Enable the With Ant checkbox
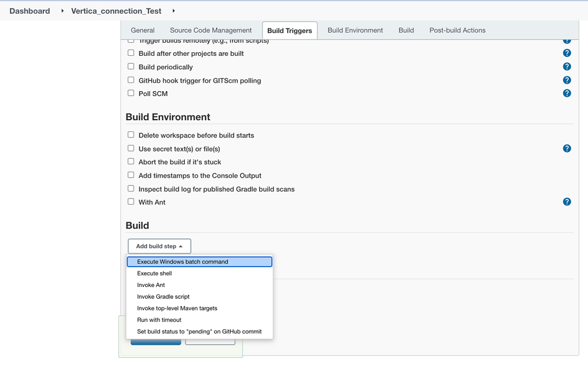 coord(131,201)
